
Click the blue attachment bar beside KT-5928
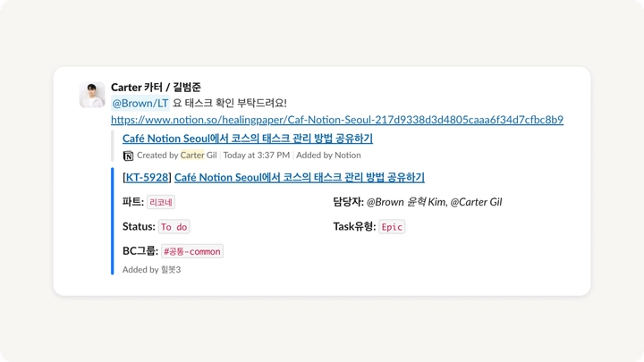(112, 222)
